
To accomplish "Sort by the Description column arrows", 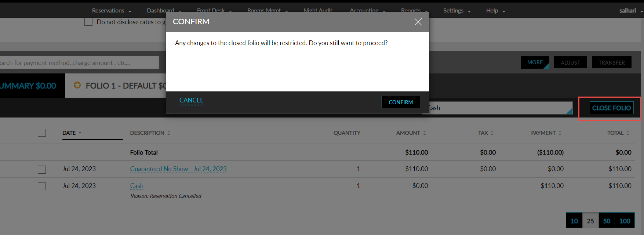I will pyautogui.click(x=169, y=133).
